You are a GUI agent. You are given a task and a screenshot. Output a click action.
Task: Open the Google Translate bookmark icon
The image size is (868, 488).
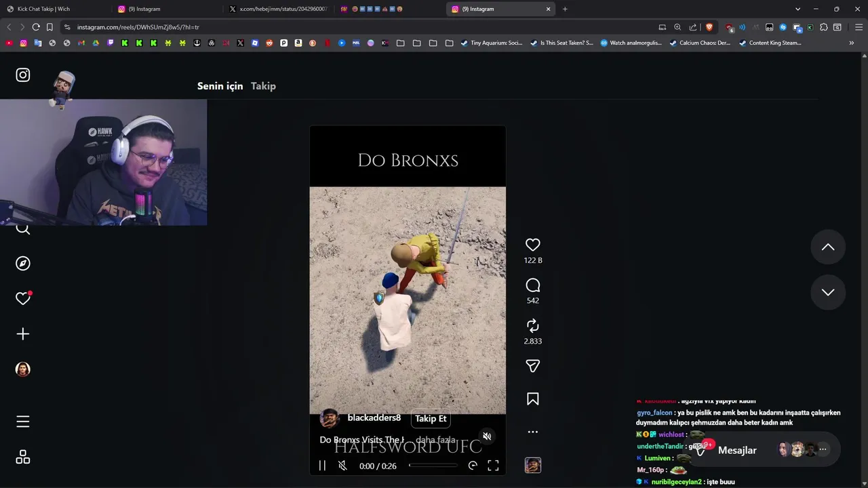(x=38, y=43)
